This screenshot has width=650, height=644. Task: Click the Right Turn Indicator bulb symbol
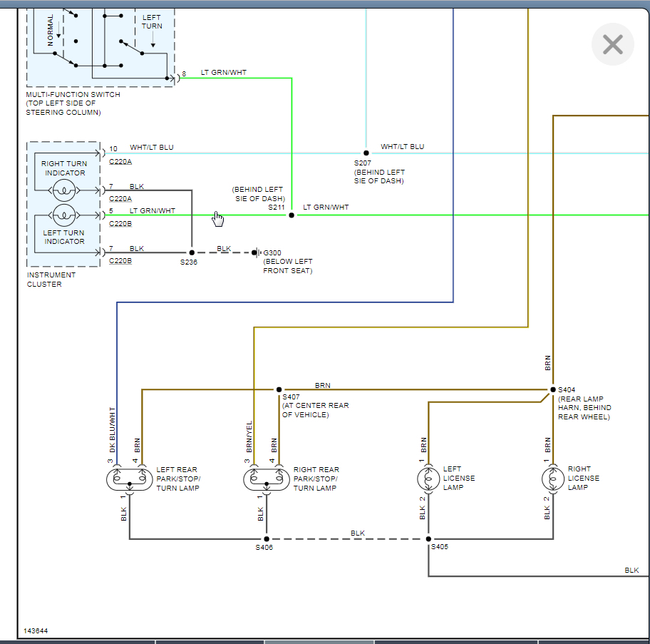tap(65, 190)
